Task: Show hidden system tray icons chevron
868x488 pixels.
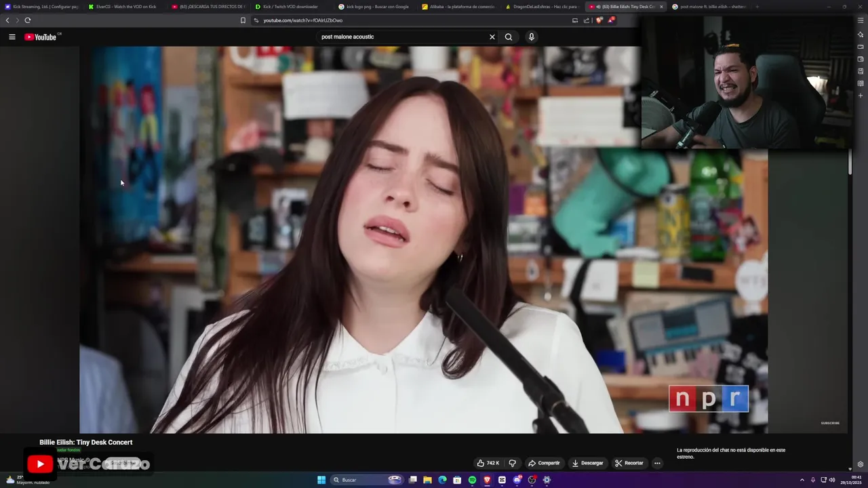Action: [802, 480]
